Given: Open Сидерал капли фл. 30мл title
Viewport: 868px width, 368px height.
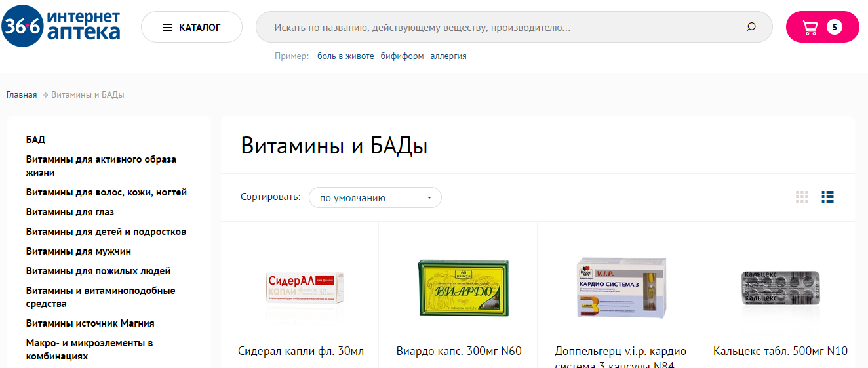Looking at the screenshot, I should click(x=301, y=351).
